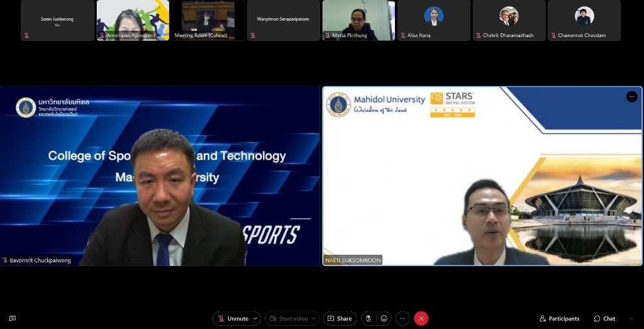Click the NAETI SUKSOMBOON name label
The height and width of the screenshot is (329, 644).
click(353, 260)
